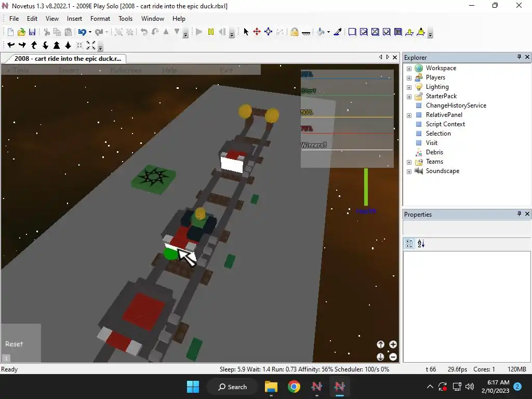
Task: Start simulation with the Play button
Action: pos(199,32)
